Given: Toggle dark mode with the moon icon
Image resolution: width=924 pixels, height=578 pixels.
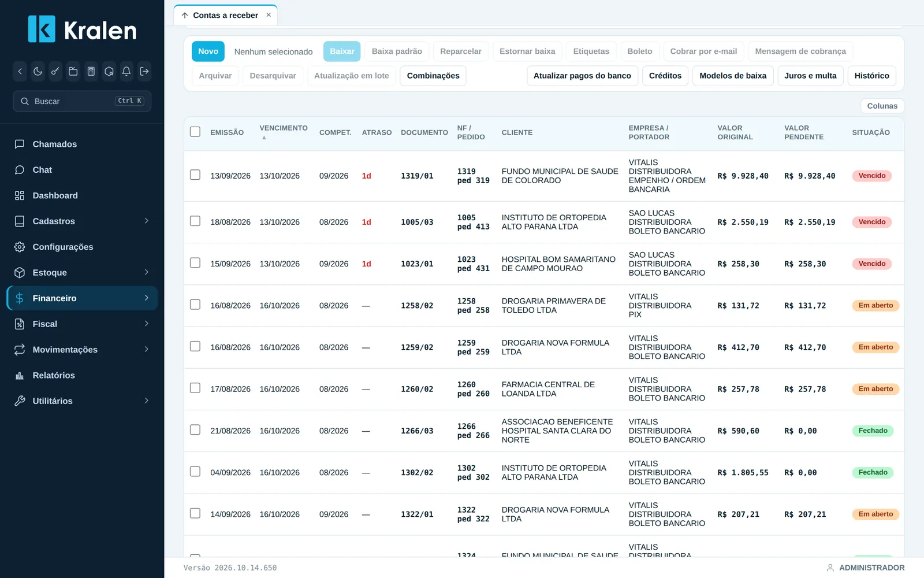Looking at the screenshot, I should tap(38, 72).
